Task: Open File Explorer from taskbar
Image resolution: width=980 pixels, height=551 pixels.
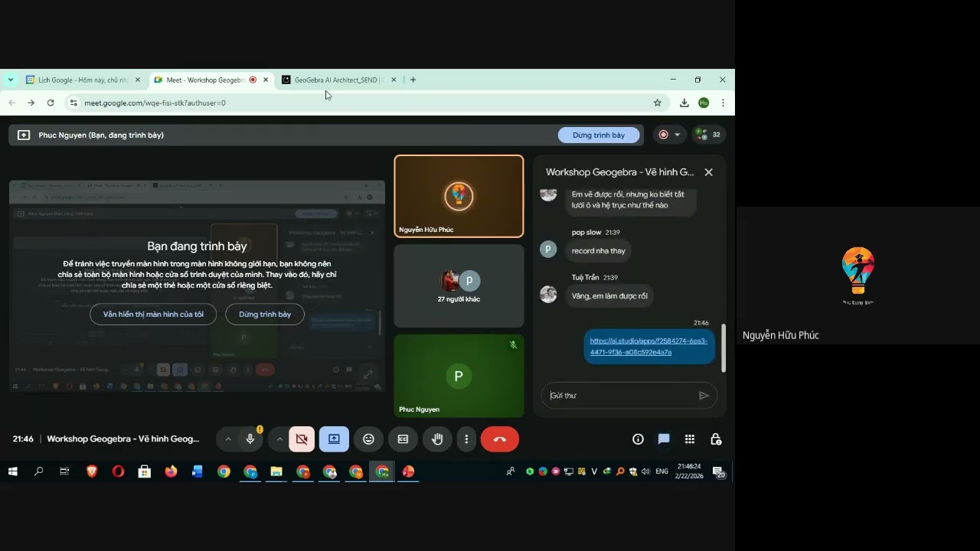Action: pos(276,471)
